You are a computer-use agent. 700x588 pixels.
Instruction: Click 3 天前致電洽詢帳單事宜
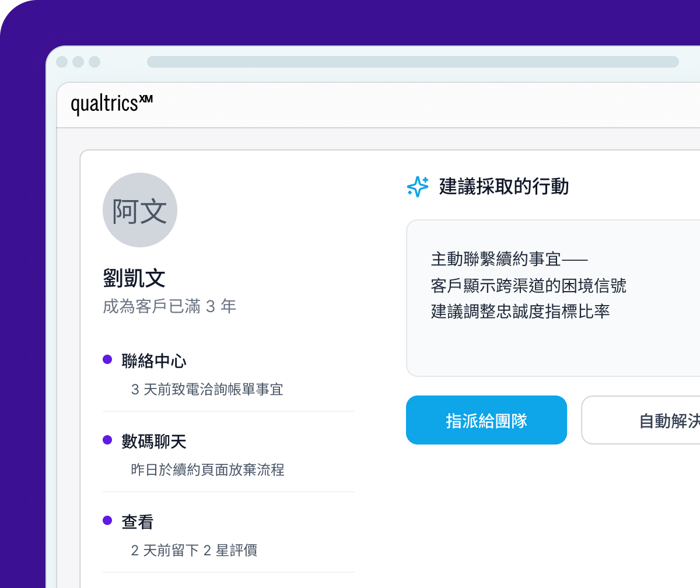pos(207,389)
